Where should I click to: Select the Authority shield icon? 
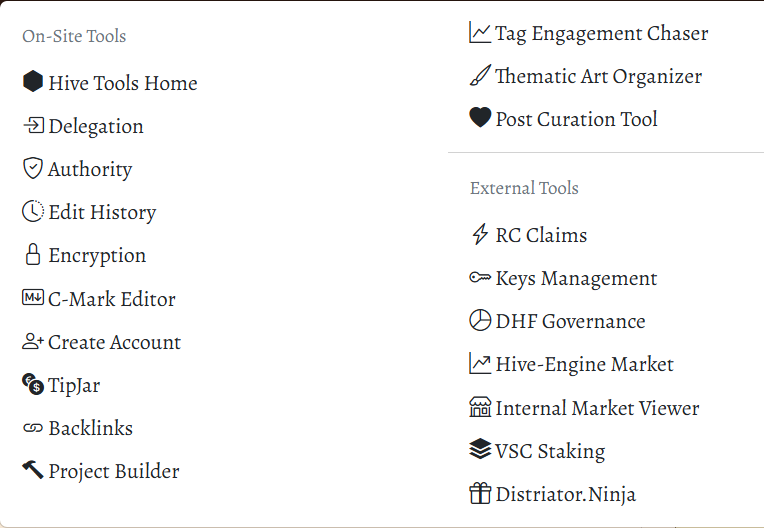click(x=33, y=168)
